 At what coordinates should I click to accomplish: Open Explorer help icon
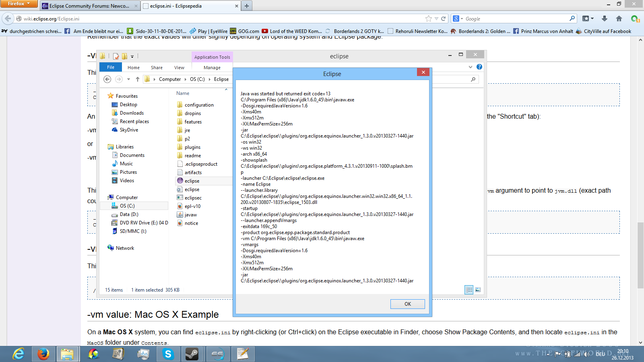479,67
